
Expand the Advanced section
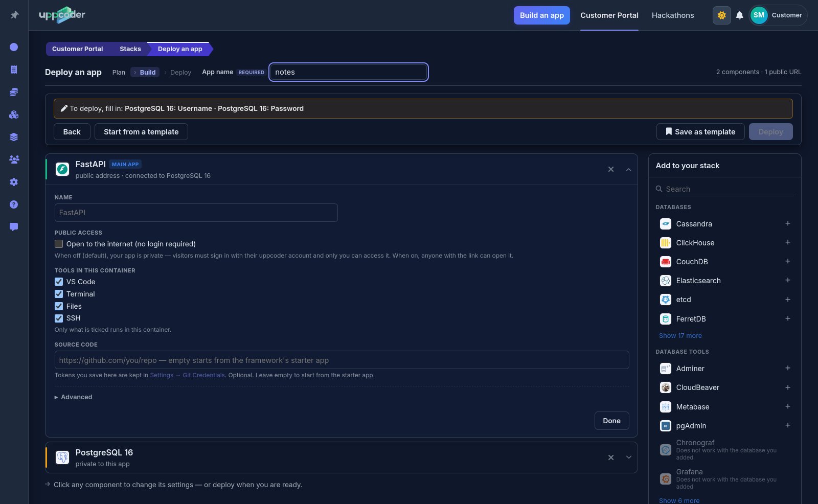click(74, 397)
